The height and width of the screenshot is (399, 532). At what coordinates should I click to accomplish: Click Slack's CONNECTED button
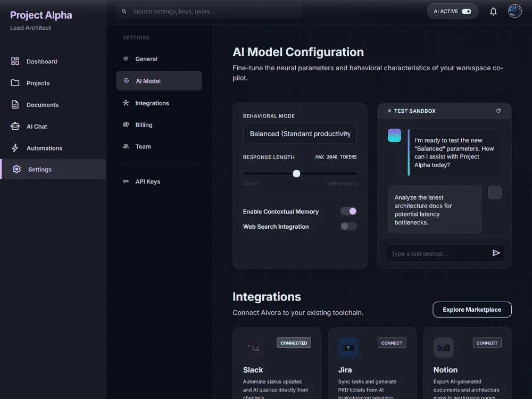pos(294,343)
